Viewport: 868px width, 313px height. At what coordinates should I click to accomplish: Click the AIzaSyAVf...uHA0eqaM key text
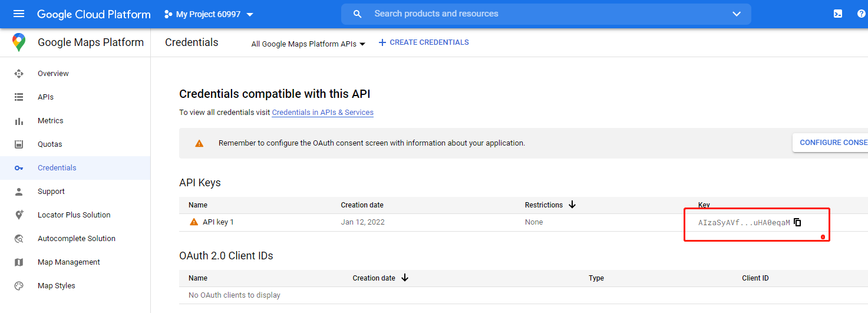click(x=744, y=223)
